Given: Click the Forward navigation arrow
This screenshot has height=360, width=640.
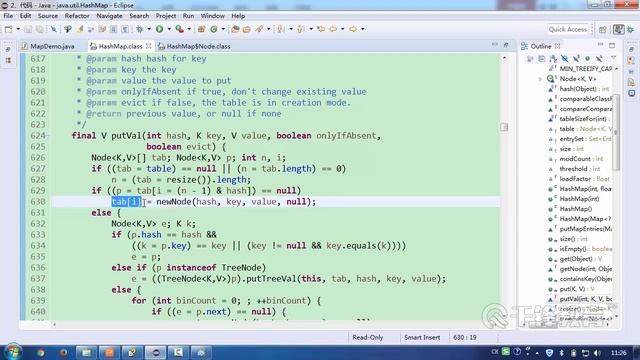Looking at the screenshot, I should [x=353, y=29].
